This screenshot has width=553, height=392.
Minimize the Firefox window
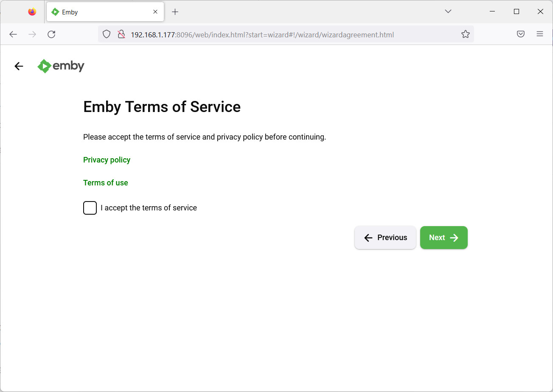tap(492, 12)
